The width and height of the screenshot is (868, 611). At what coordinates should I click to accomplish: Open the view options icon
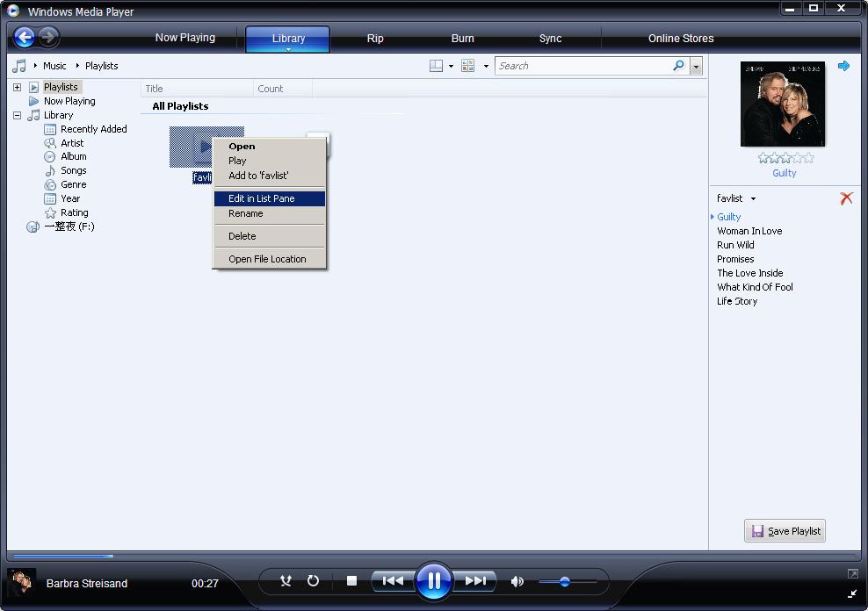(x=467, y=66)
